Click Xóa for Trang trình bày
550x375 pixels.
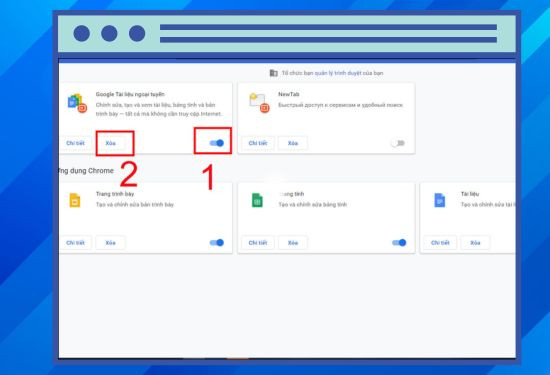point(110,243)
